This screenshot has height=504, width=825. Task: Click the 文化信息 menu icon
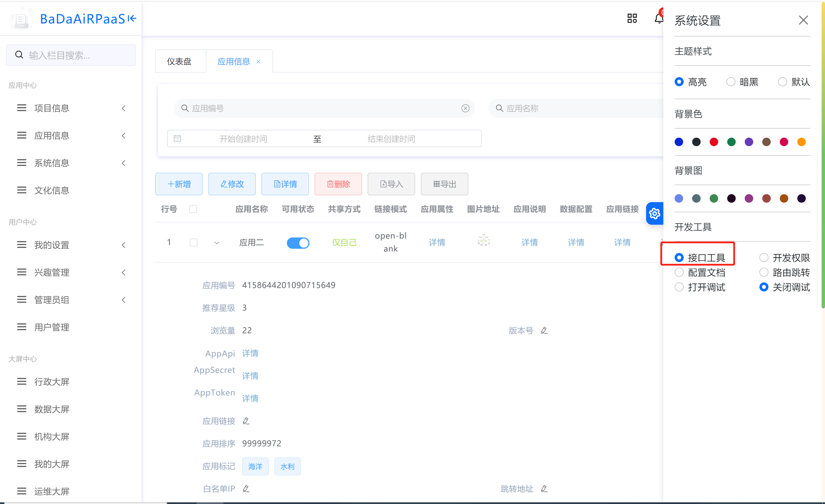point(22,190)
